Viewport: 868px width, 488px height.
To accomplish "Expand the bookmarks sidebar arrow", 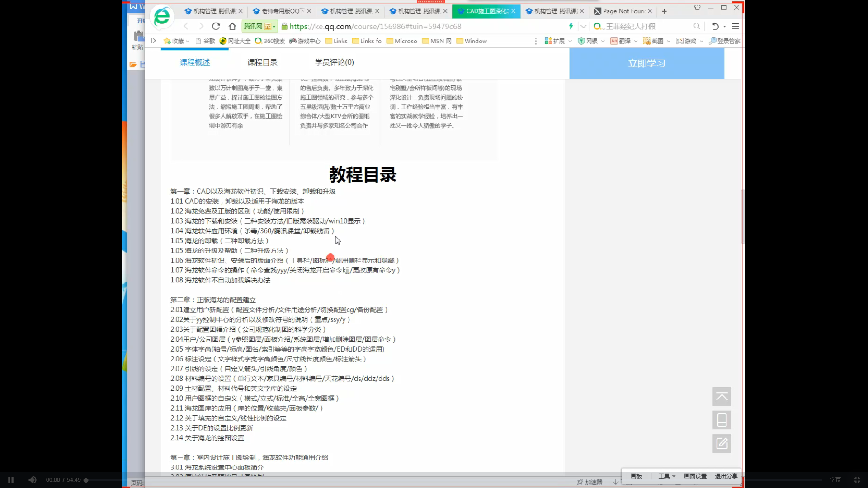I will point(154,41).
